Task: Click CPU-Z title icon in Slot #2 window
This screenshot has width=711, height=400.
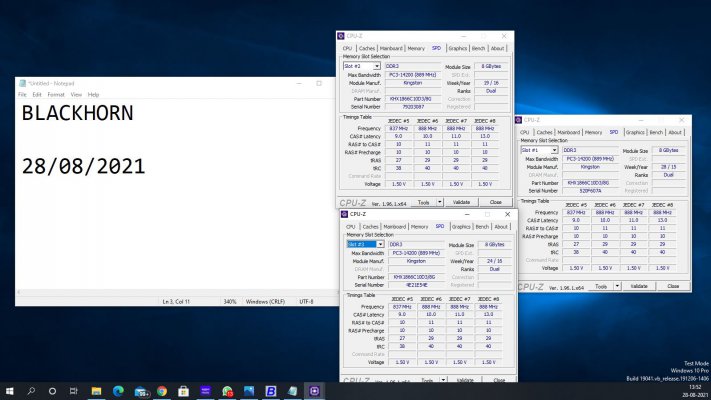Action: (341, 36)
